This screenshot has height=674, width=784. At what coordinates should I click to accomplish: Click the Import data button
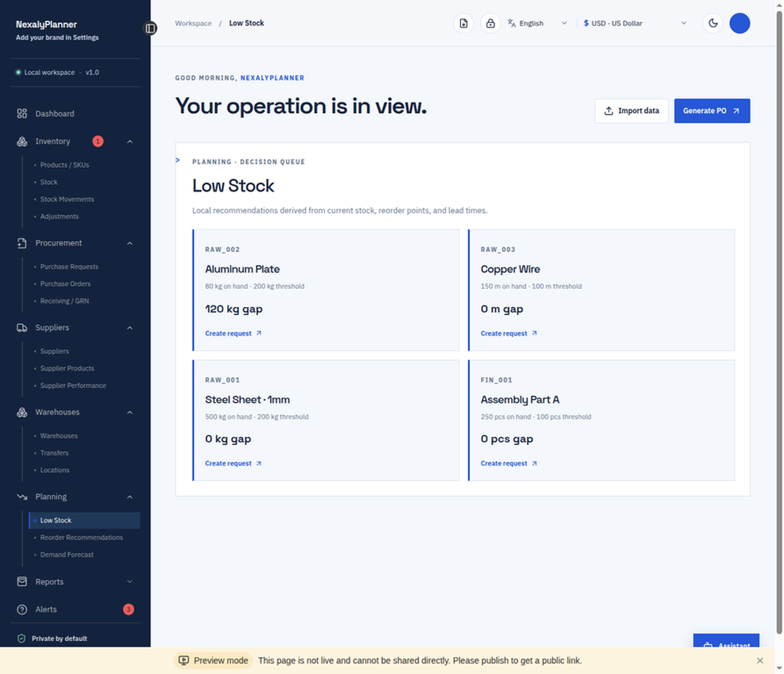point(632,111)
